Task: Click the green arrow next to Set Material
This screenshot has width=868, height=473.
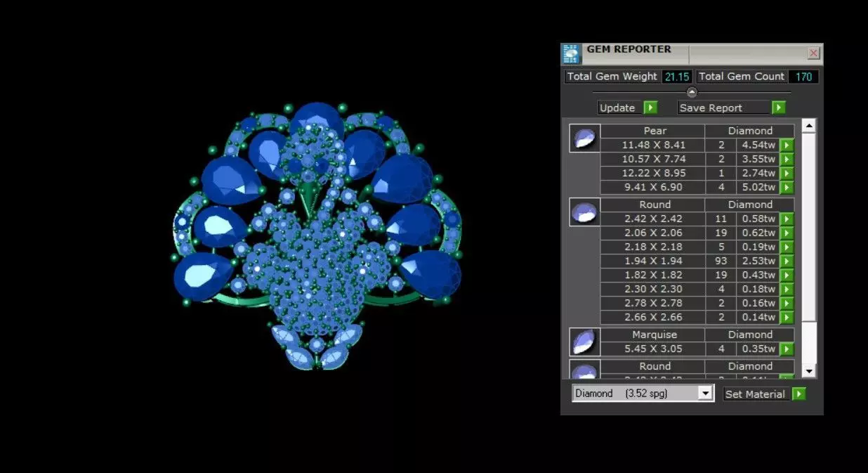Action: pyautogui.click(x=798, y=394)
